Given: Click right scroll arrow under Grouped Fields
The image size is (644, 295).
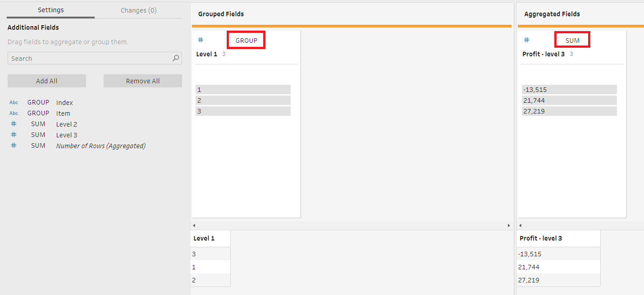Looking at the screenshot, I should [509, 225].
